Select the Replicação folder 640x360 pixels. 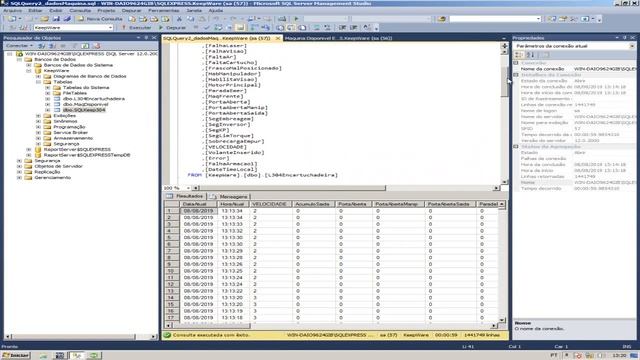coord(47,172)
